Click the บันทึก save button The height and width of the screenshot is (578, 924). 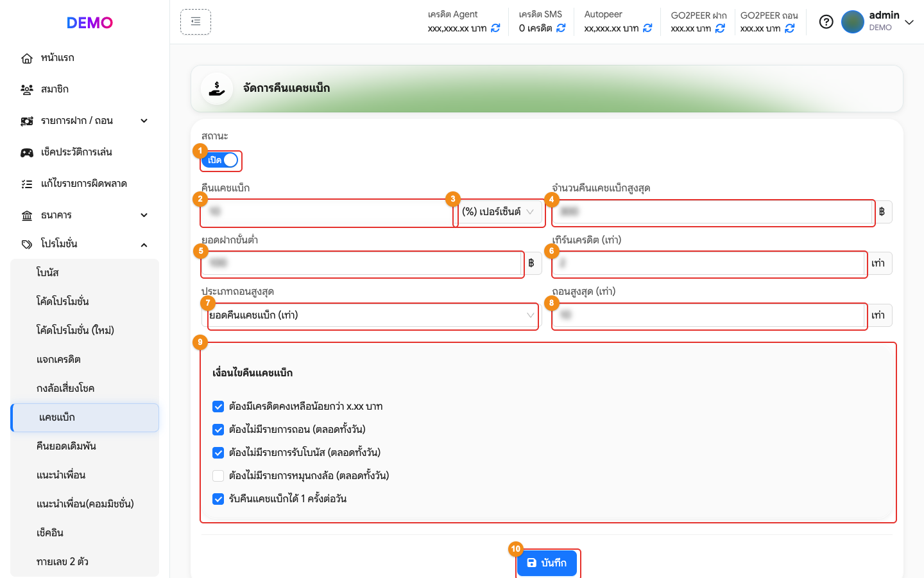[547, 563]
